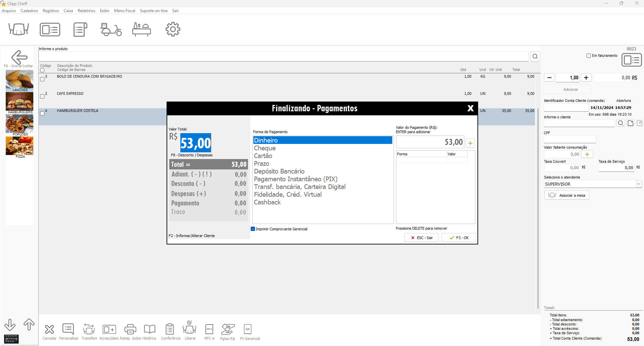Viewport: 644px width, 346px height.
Task: Click the settings gear icon in toolbar
Action: pos(173,29)
